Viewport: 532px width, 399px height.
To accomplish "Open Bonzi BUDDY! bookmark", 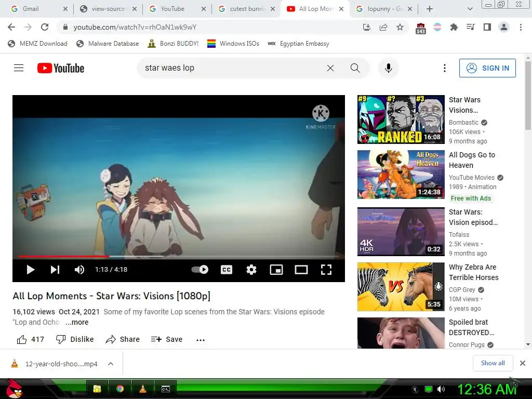I will (x=173, y=44).
